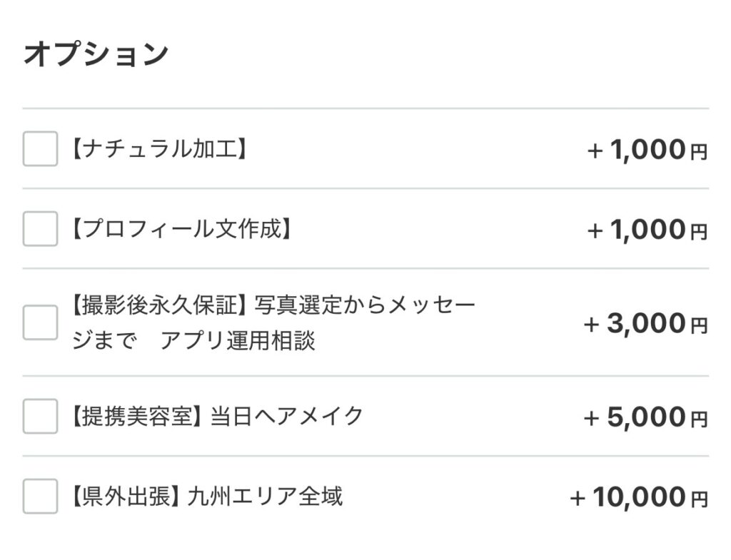This screenshot has width=731, height=560.
Task: Click the 1,000 price for プロフィール文作成
Action: coord(647,230)
